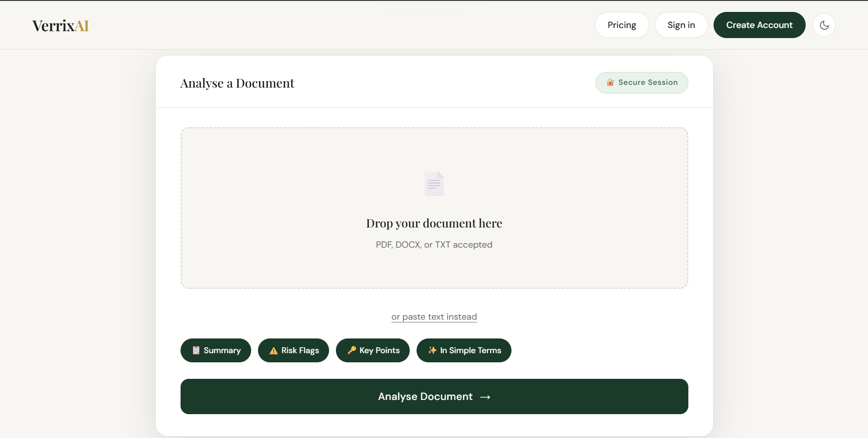Image resolution: width=868 pixels, height=438 pixels.
Task: Click the VerrixAI logo
Action: pyautogui.click(x=60, y=26)
